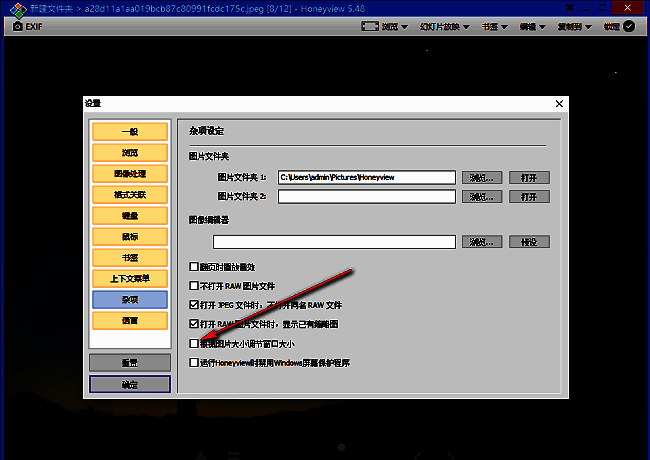Close the settings dialog with X

[559, 104]
